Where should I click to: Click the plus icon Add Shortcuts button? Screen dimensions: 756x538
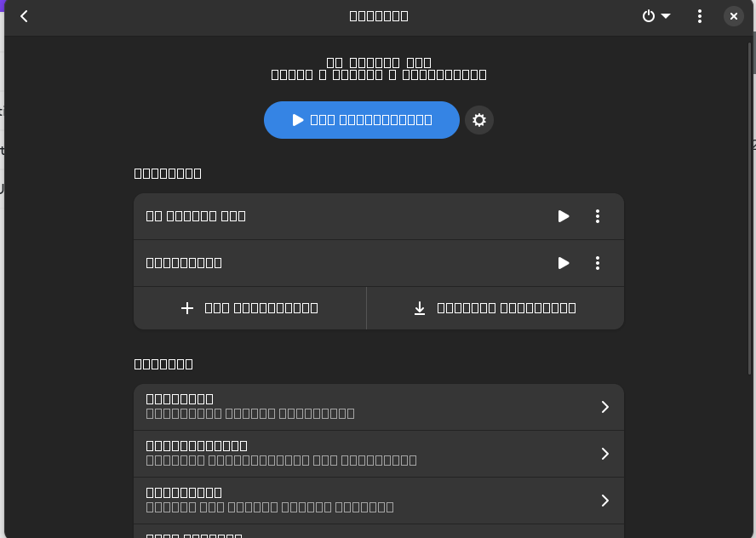pos(250,308)
